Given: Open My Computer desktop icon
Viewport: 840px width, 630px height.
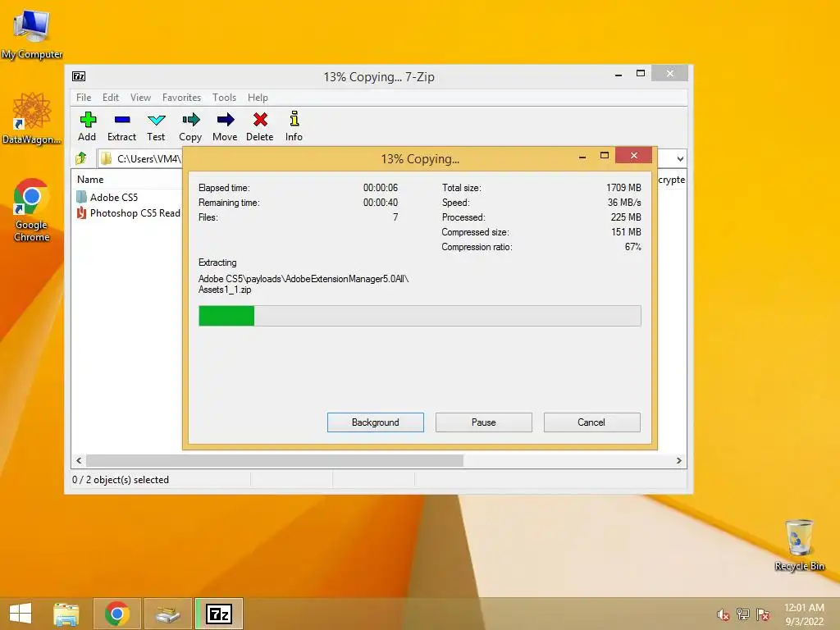Looking at the screenshot, I should pyautogui.click(x=32, y=34).
